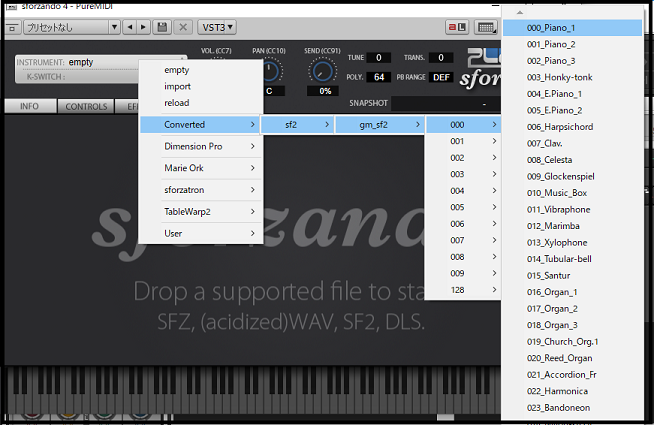Image resolution: width=654 pixels, height=425 pixels.
Task: Expand the Dimension Pro submenu
Action: [x=201, y=146]
